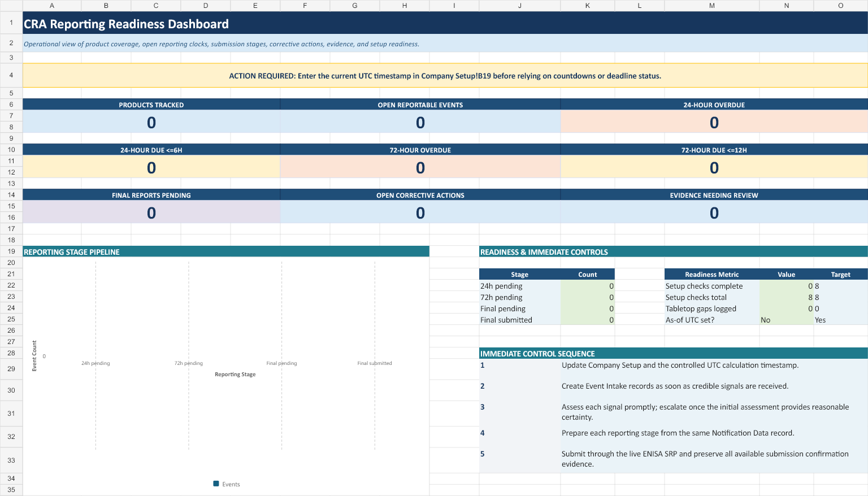Viewport: 868px width, 496px height.
Task: Select the Tabletop gaps logged cell
Action: point(712,308)
